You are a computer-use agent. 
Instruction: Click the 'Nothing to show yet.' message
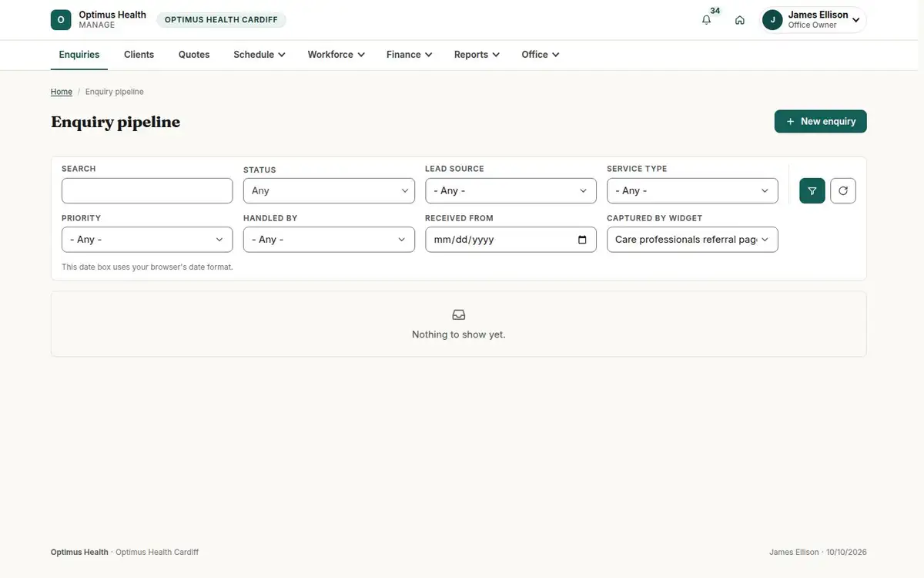(x=459, y=334)
